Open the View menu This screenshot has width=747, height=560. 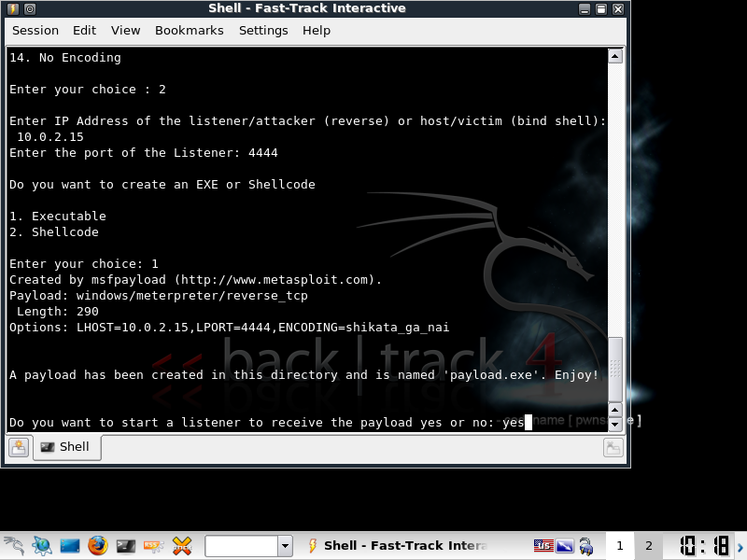pyautogui.click(x=125, y=31)
